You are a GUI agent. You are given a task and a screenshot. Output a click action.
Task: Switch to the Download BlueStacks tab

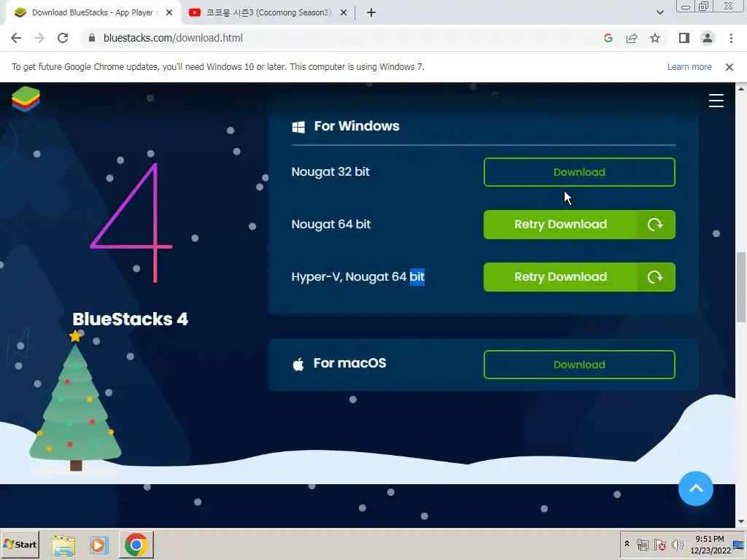coord(93,13)
